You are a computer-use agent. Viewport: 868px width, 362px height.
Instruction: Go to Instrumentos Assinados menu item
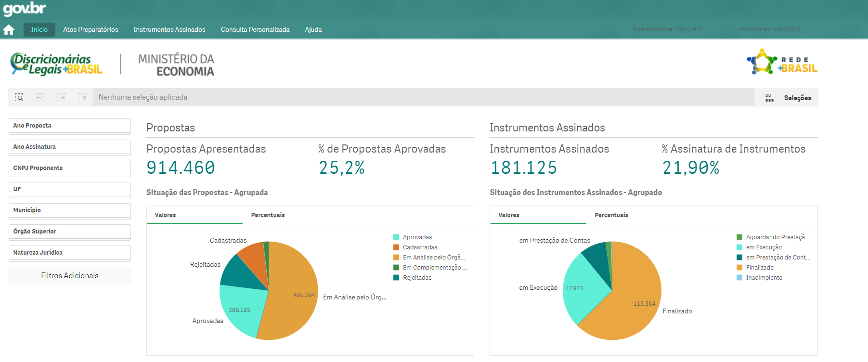[x=169, y=29]
